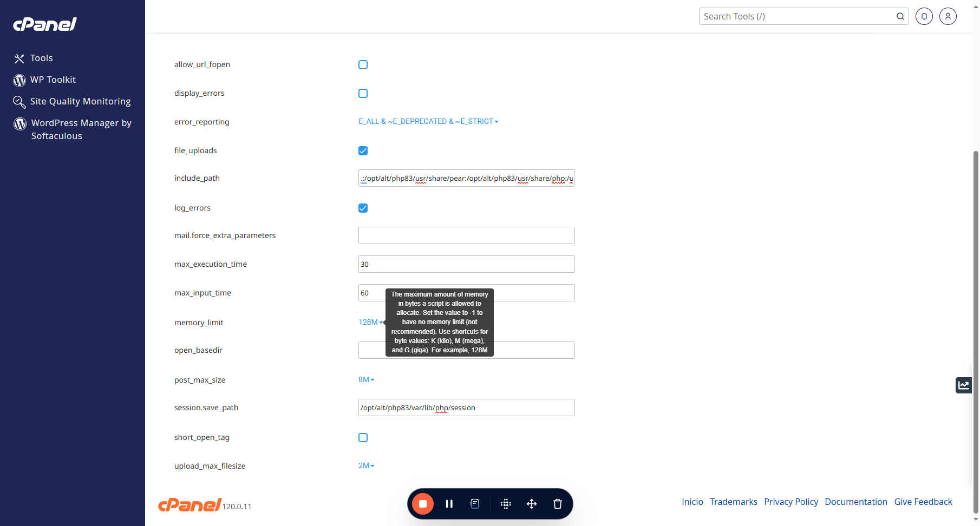Click the cPanel logo in sidebar

pos(45,24)
